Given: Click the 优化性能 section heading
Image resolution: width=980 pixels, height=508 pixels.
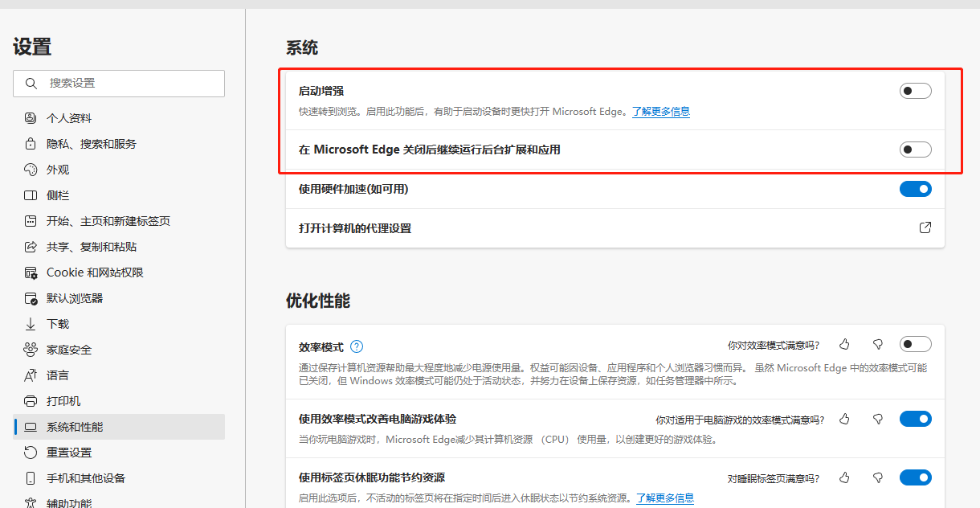Looking at the screenshot, I should click(x=318, y=301).
